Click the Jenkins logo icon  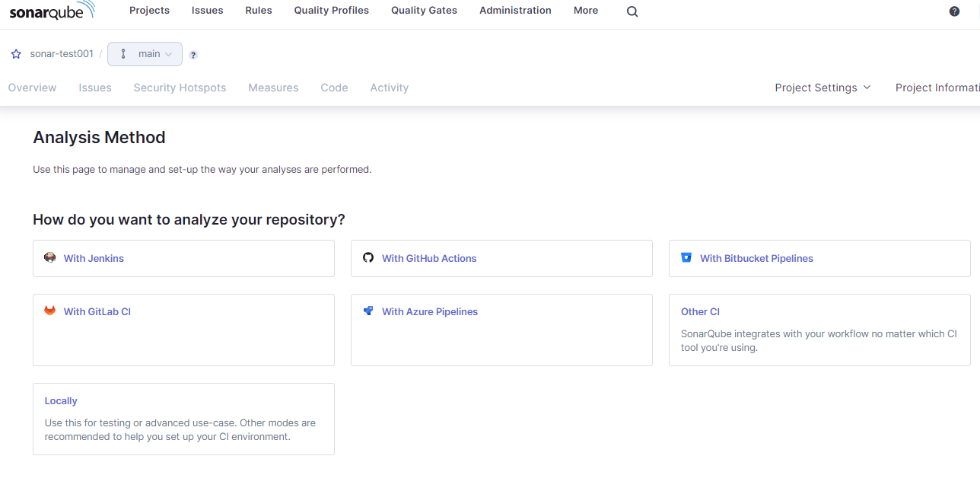click(50, 258)
